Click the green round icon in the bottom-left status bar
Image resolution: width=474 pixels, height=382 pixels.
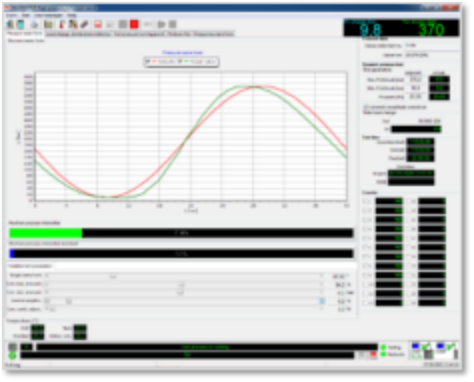[x=12, y=356]
